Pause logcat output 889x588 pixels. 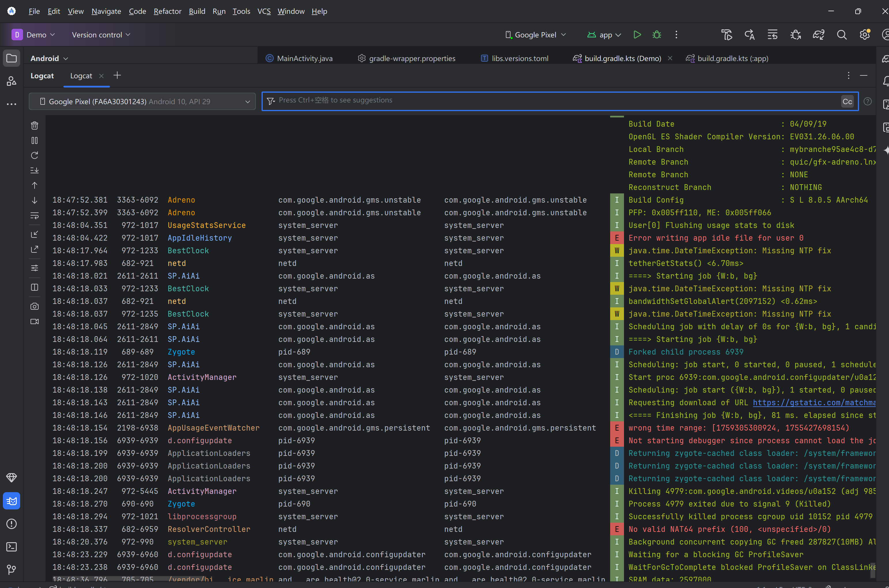point(35,141)
